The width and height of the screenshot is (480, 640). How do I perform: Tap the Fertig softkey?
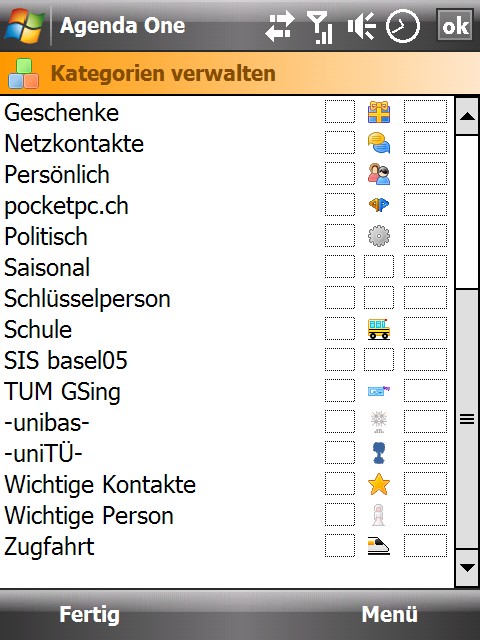(x=89, y=615)
